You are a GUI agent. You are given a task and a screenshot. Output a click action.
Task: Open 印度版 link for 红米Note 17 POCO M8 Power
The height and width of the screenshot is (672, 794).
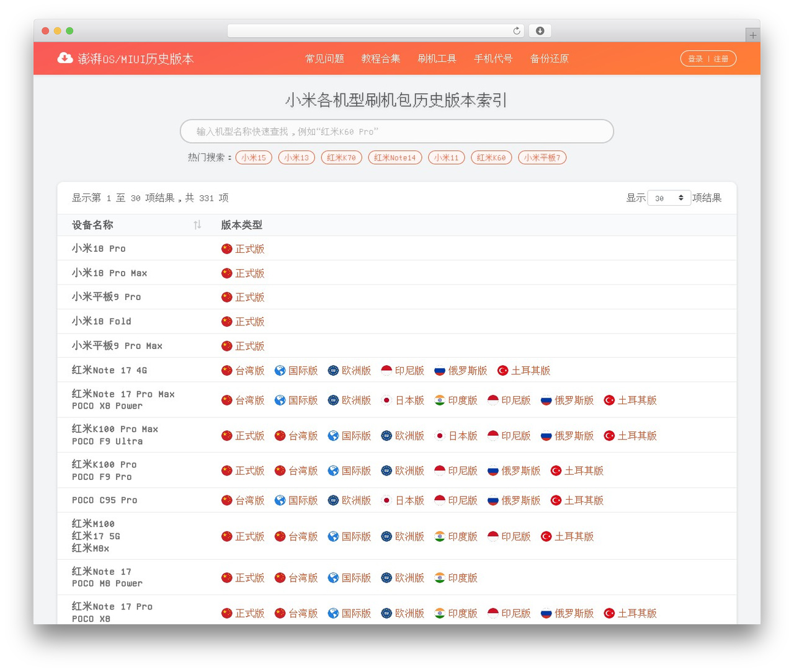(463, 578)
